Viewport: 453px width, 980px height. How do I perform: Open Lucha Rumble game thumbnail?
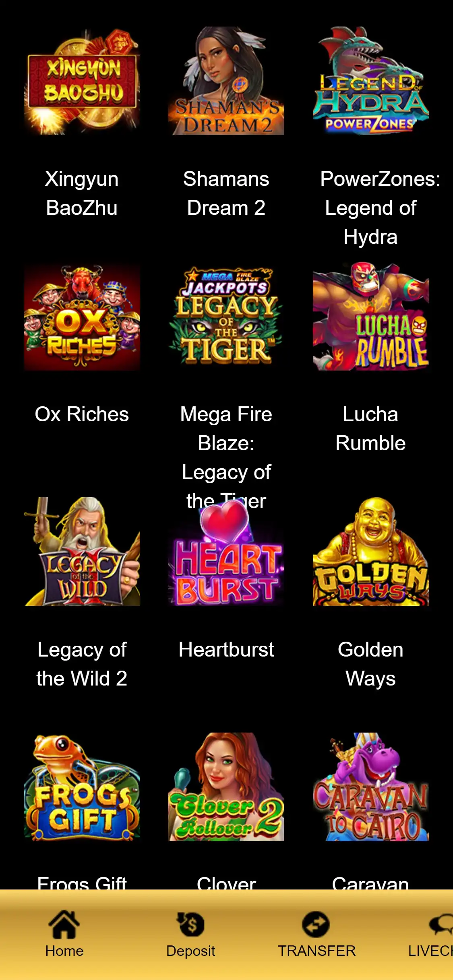[x=371, y=316]
